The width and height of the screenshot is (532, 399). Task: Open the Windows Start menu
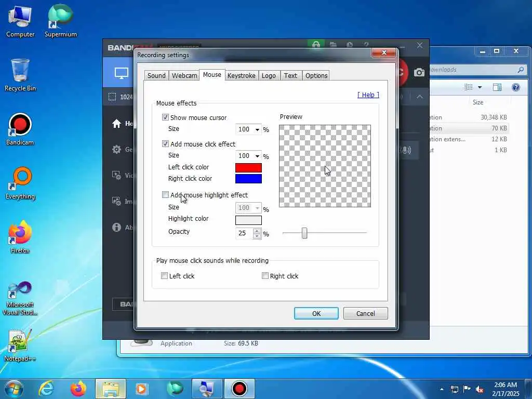coord(14,389)
